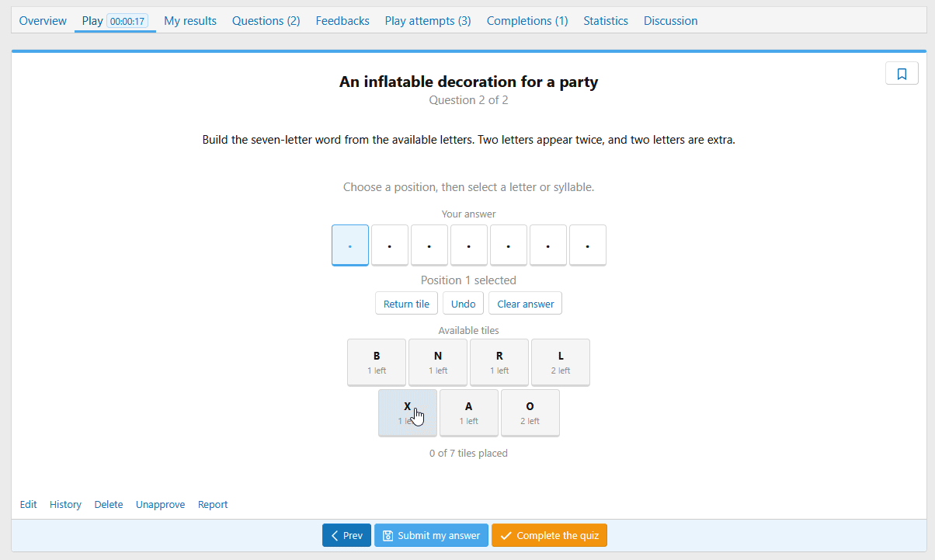935x560 pixels.
Task: Open the Edit link
Action: [29, 505]
